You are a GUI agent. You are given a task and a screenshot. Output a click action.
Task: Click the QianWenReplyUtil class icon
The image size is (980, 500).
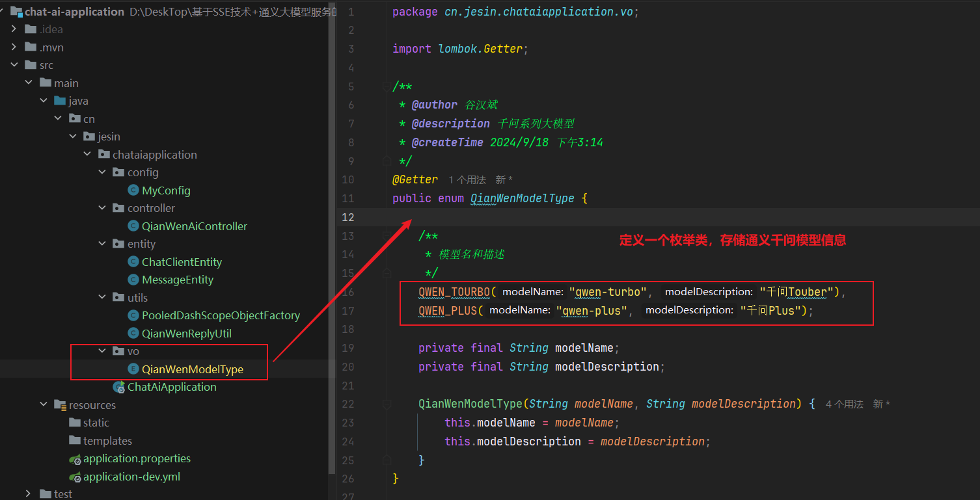click(133, 334)
